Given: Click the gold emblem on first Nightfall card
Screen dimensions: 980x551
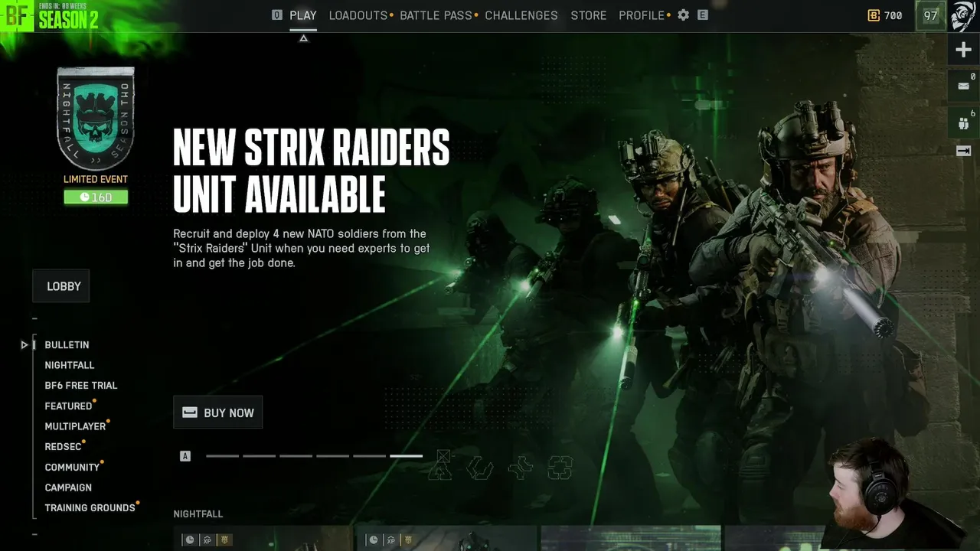Looking at the screenshot, I should (224, 540).
